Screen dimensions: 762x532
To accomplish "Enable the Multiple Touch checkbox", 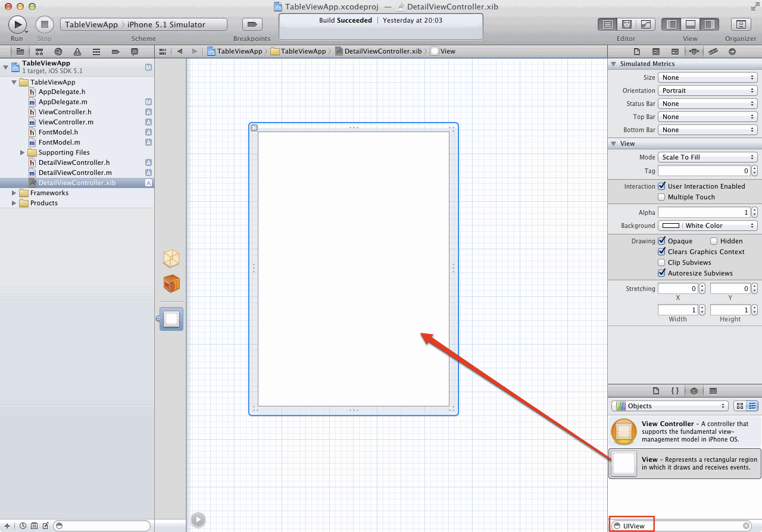I will (661, 197).
